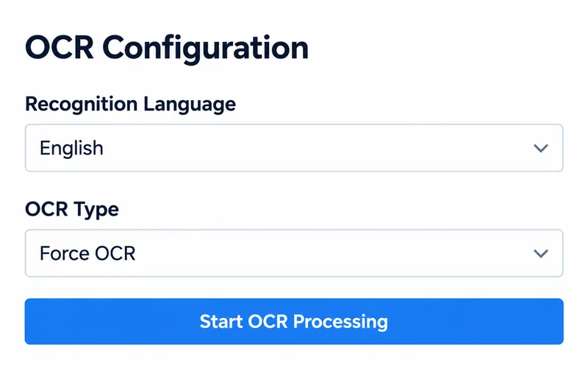
Task: Click the word "Configuration" in the title
Action: pos(206,49)
